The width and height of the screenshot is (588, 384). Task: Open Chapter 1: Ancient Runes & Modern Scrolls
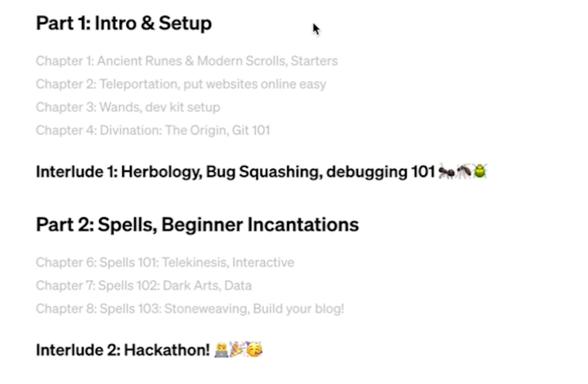pos(187,61)
